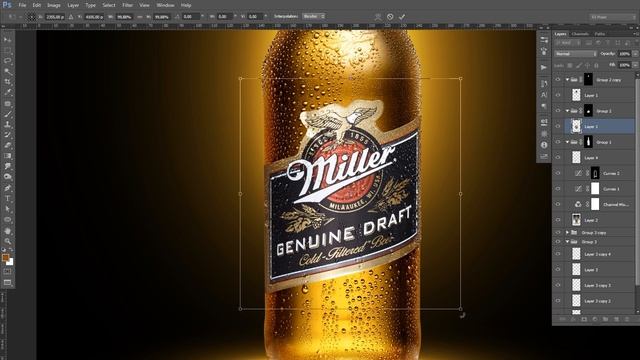The height and width of the screenshot is (360, 640).
Task: Hide the Curves 2 adjustment layer
Action: (558, 173)
